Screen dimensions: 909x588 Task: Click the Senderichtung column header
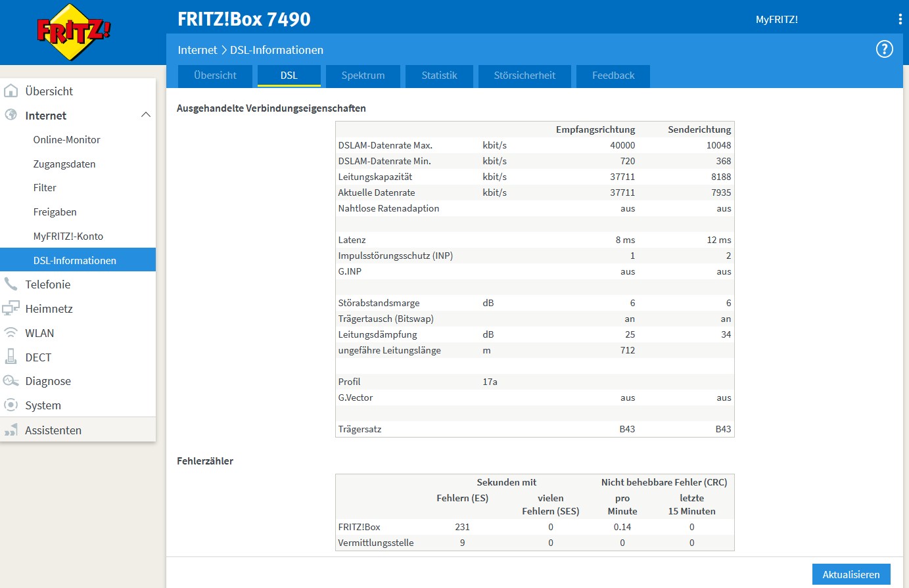[699, 129]
